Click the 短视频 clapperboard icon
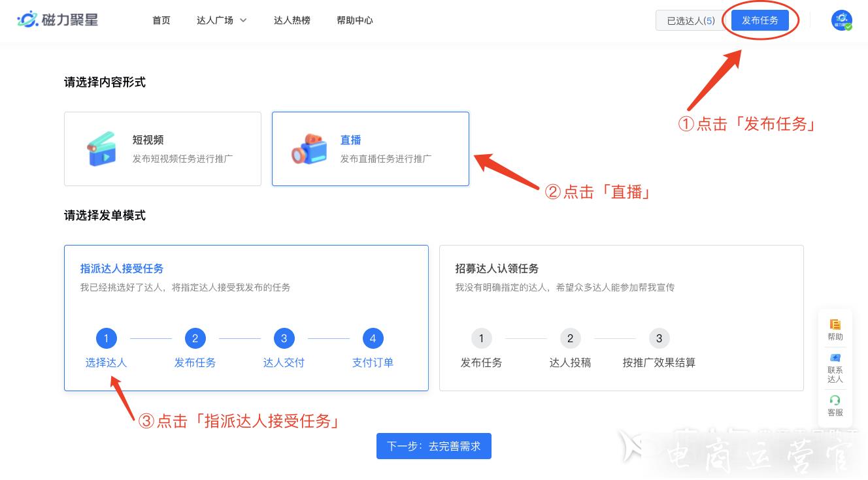The height and width of the screenshot is (480, 868). pyautogui.click(x=101, y=149)
